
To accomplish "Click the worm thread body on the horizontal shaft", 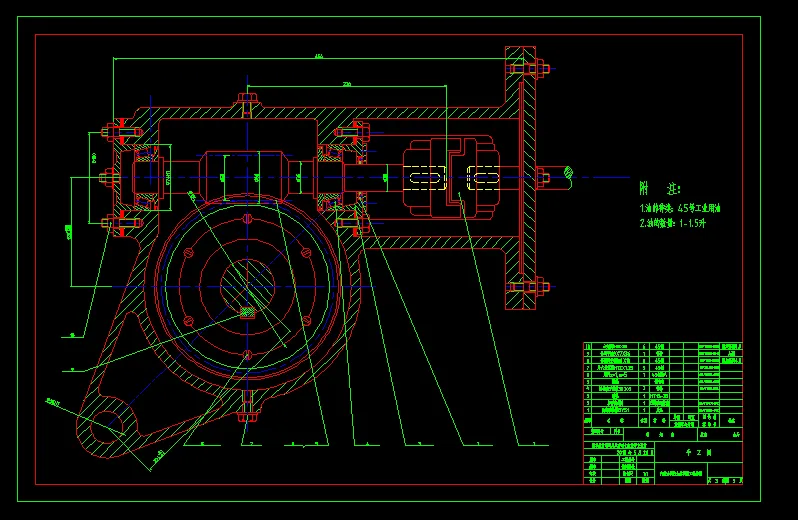I will click(246, 177).
